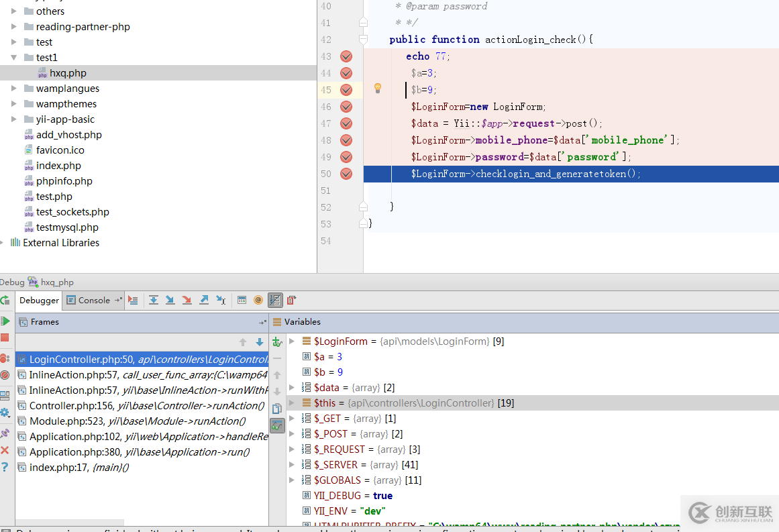The height and width of the screenshot is (532, 779).
Task: Expand the others folder
Action: 14,11
